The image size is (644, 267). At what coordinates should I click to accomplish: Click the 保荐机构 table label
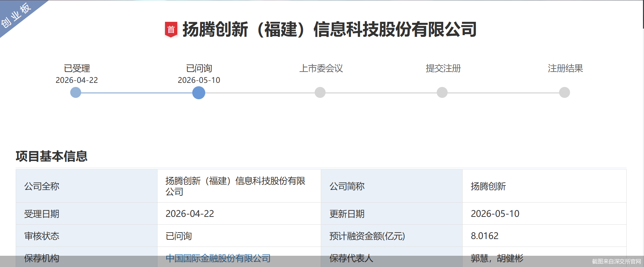(x=42, y=258)
